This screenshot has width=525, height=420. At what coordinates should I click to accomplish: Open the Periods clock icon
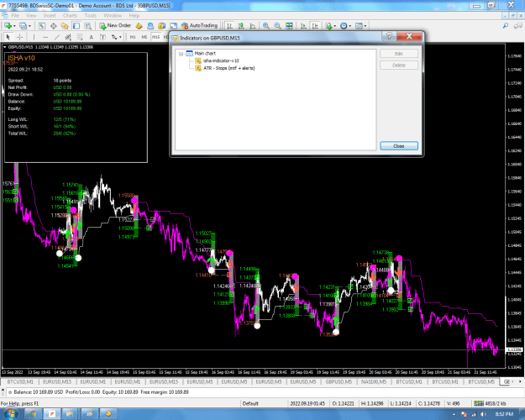tap(344, 26)
